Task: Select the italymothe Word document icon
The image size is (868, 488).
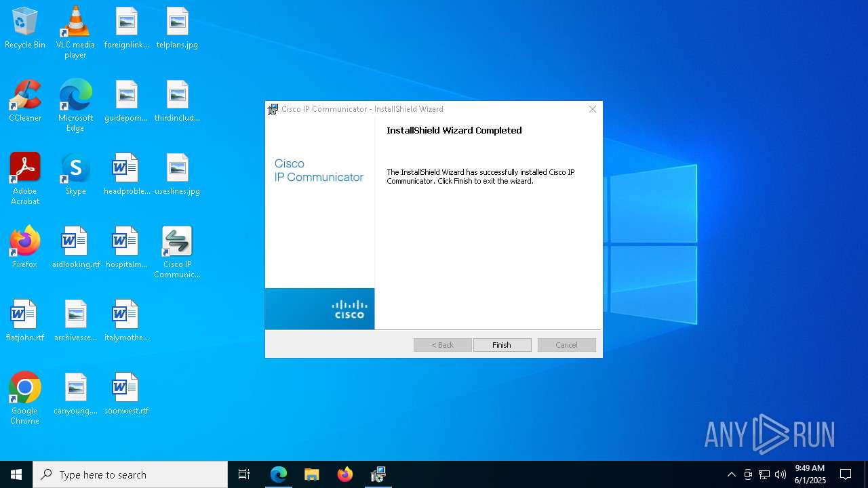Action: click(x=126, y=321)
